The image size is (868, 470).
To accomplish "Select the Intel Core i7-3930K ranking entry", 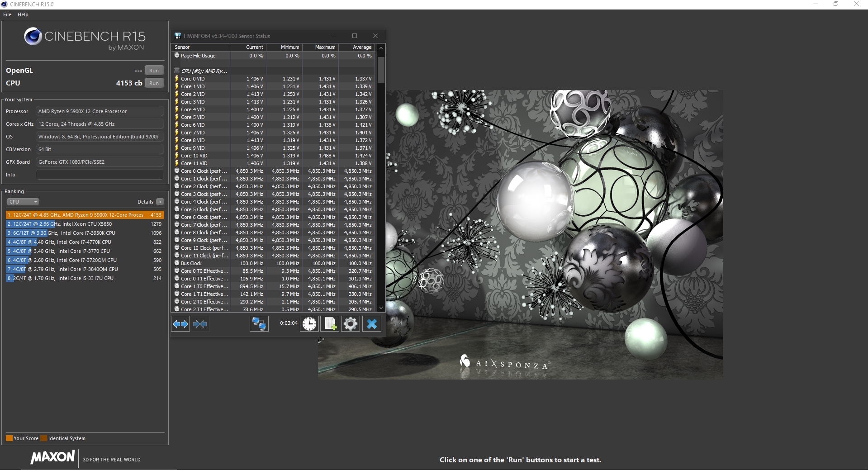I will 85,233.
